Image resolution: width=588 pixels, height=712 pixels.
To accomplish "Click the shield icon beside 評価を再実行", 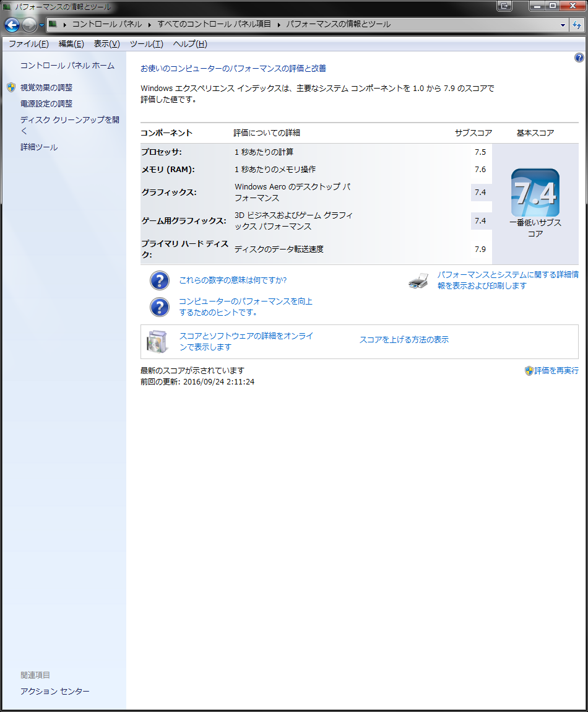I will (x=529, y=370).
